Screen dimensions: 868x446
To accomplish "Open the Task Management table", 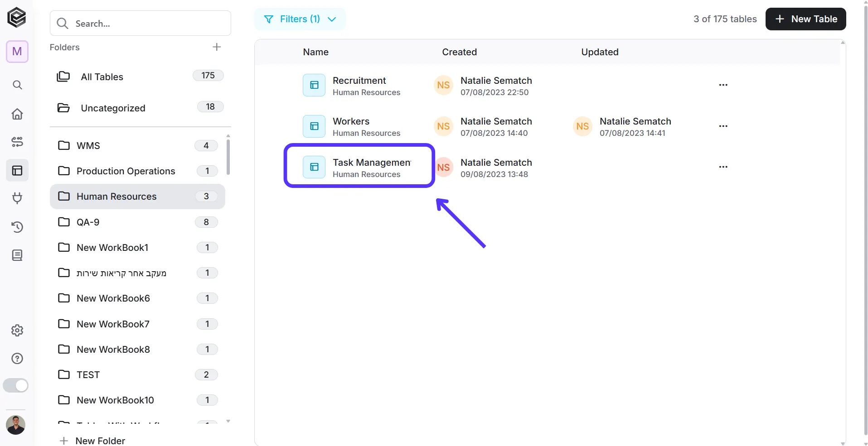I will [359, 166].
